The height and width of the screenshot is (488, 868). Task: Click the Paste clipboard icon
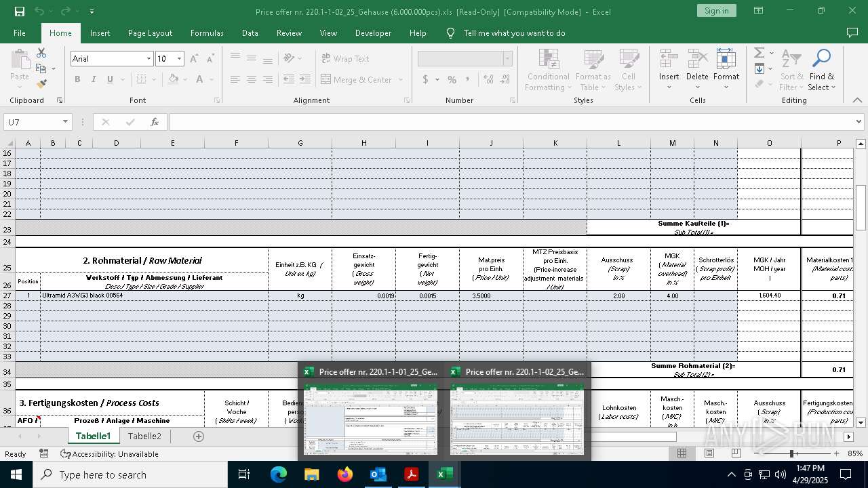coord(20,60)
